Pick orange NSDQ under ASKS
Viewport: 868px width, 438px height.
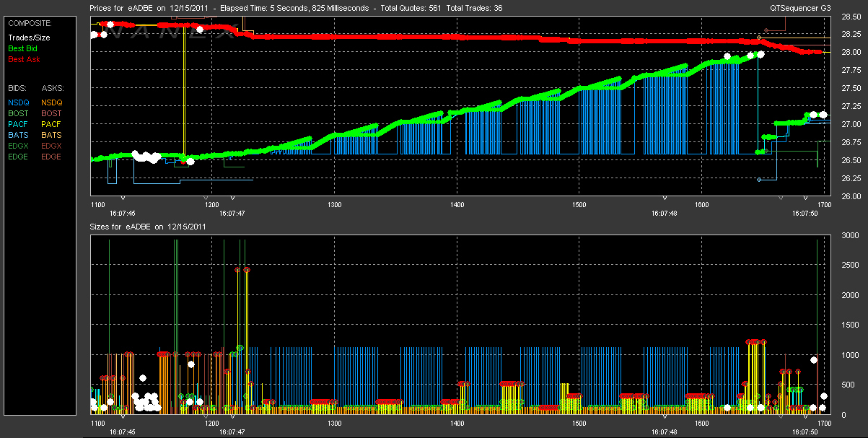(x=52, y=102)
